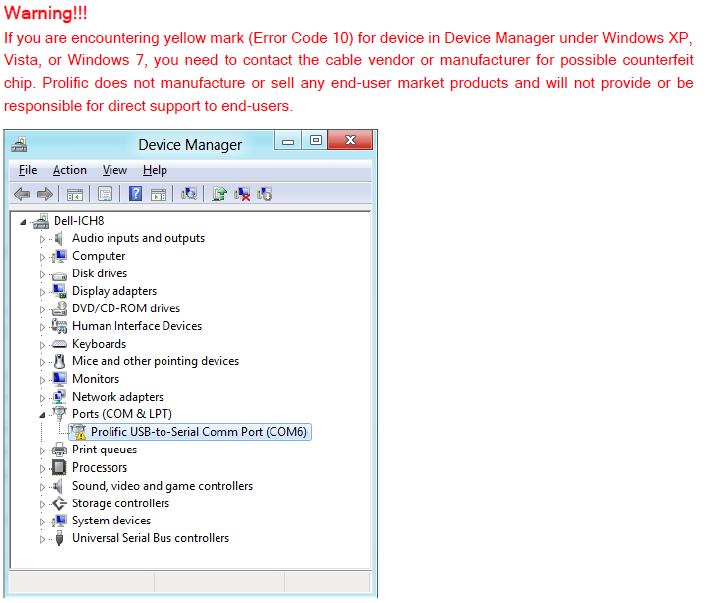The image size is (707, 603).
Task: Select the Storage controllers label
Action: tap(120, 503)
